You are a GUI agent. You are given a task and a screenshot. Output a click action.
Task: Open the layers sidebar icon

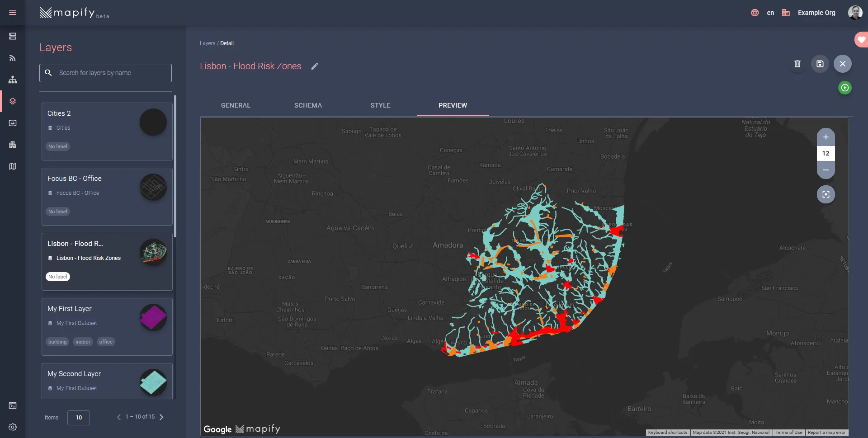click(x=13, y=101)
